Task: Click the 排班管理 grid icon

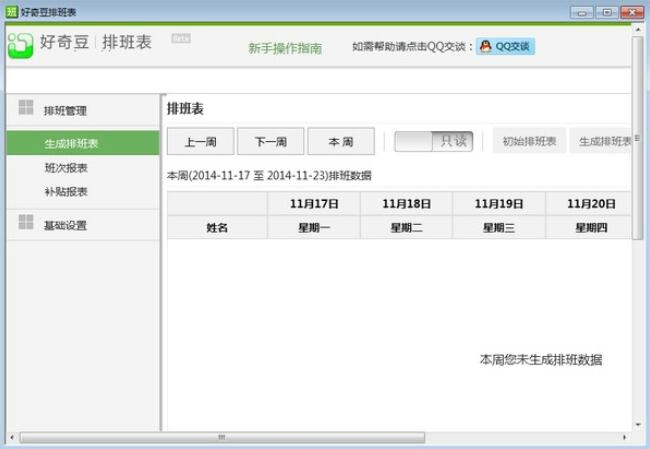Action: tap(25, 108)
